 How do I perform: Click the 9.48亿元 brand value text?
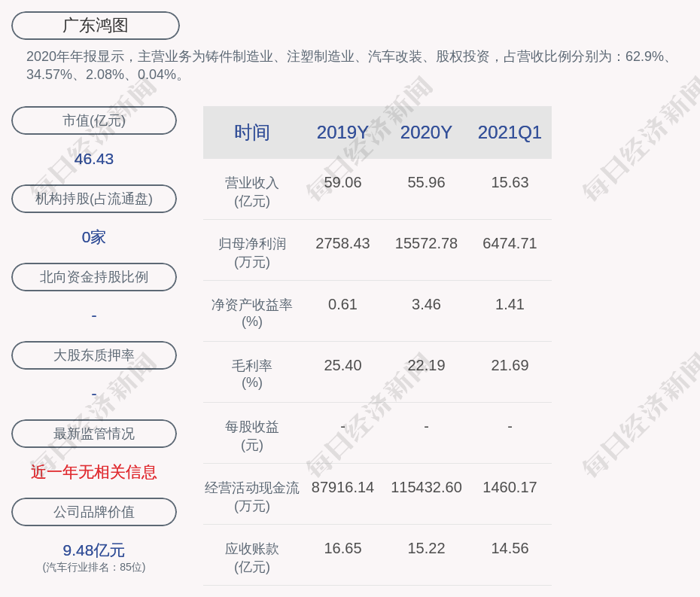pyautogui.click(x=94, y=550)
